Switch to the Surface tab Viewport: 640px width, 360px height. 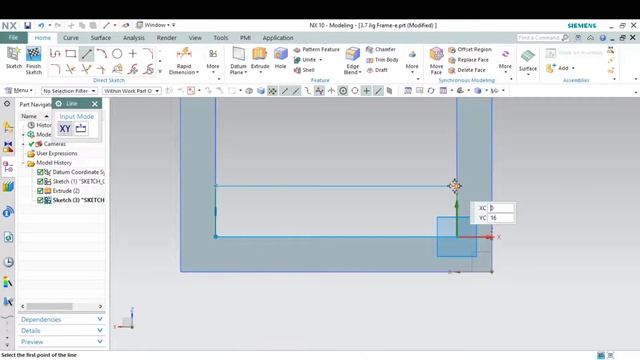click(x=101, y=38)
